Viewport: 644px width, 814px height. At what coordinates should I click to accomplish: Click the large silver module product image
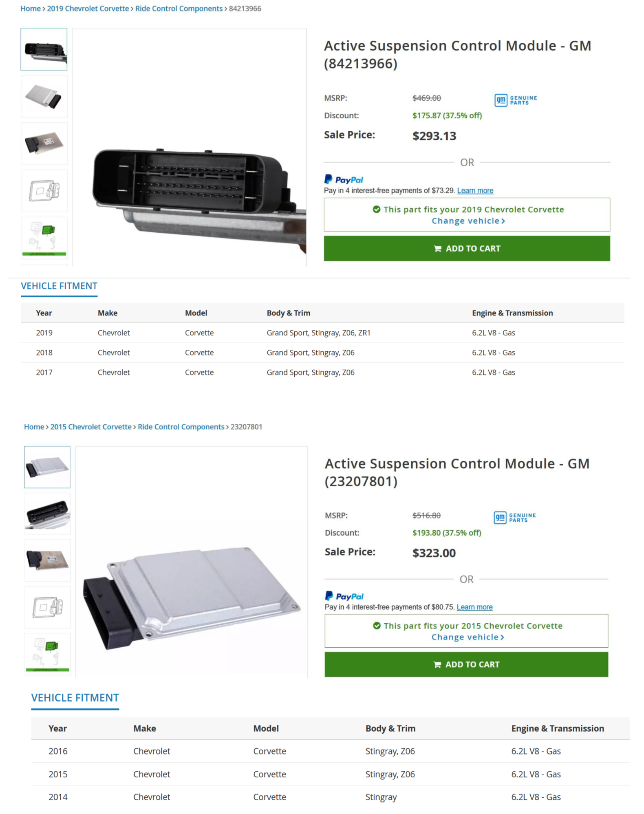click(192, 598)
